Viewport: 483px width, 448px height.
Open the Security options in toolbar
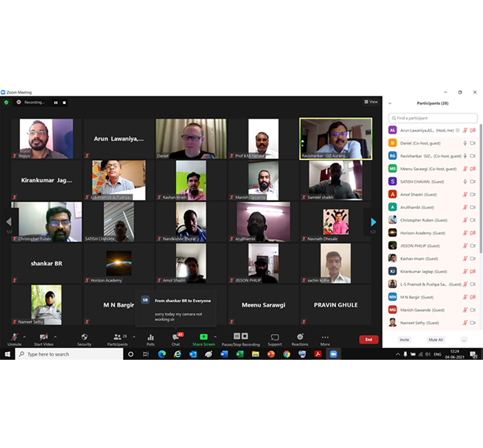[x=84, y=339]
